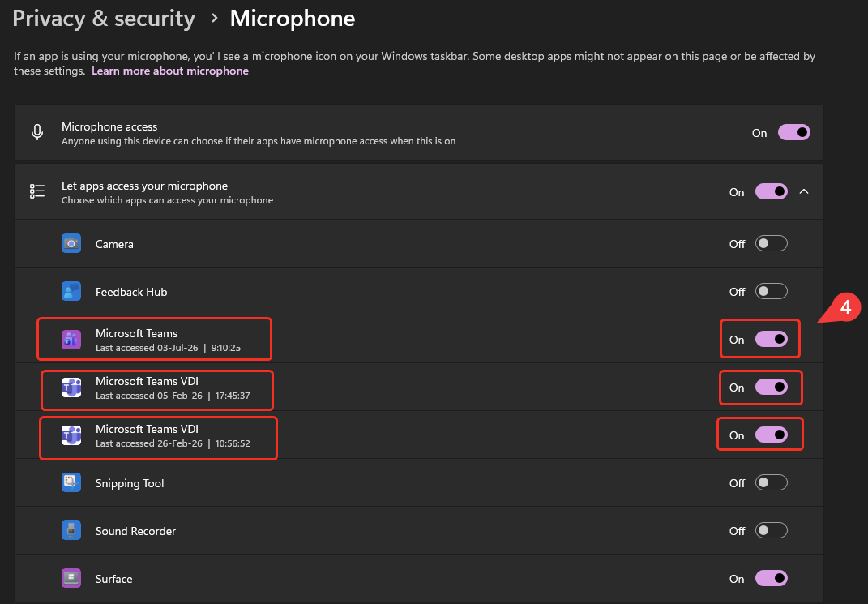
Task: Enable microphone for Sound Recorder
Action: point(771,530)
